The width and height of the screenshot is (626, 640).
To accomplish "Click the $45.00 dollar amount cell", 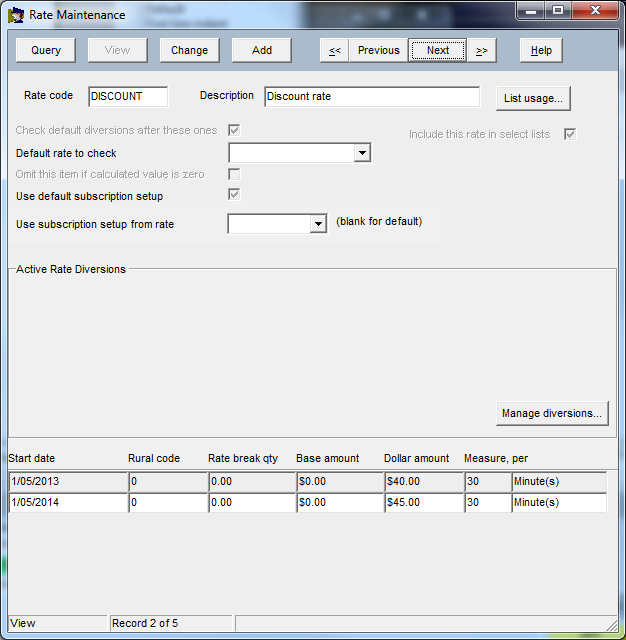I will coord(424,502).
